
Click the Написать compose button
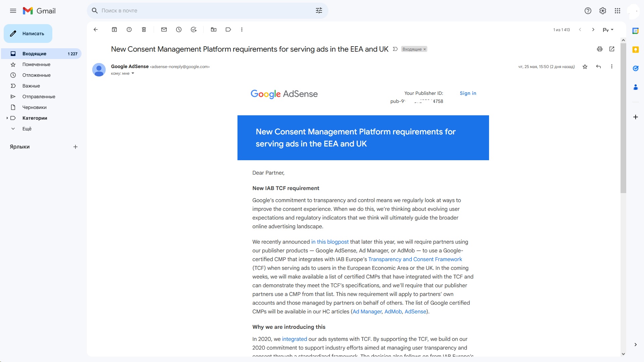tap(28, 34)
